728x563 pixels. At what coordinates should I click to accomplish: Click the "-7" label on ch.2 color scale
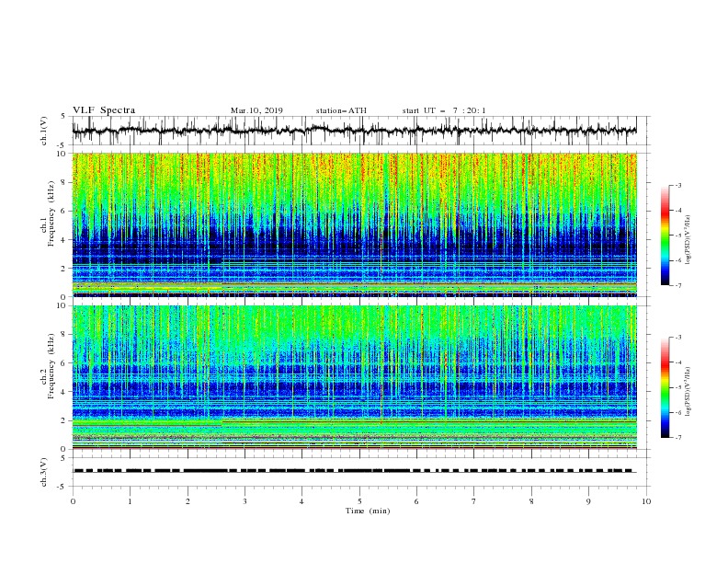coord(677,438)
